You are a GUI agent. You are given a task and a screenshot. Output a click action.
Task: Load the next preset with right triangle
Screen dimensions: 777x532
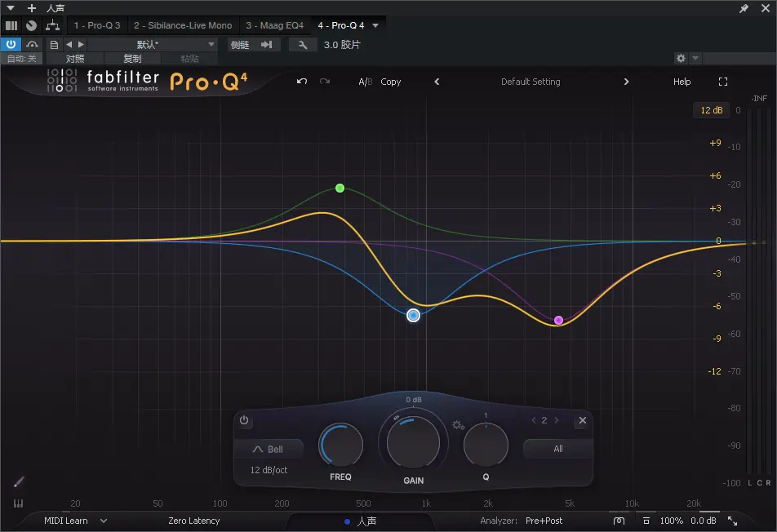tap(82, 45)
